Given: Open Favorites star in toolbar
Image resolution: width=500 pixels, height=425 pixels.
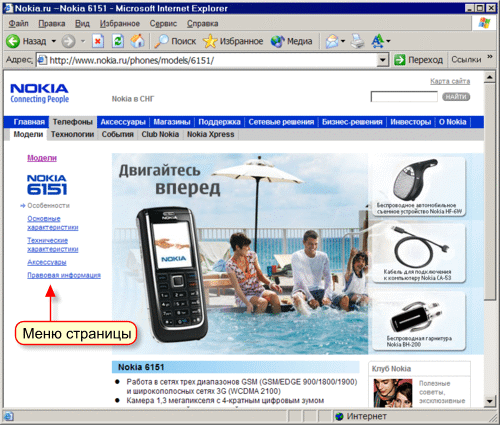Looking at the screenshot, I should pos(210,41).
